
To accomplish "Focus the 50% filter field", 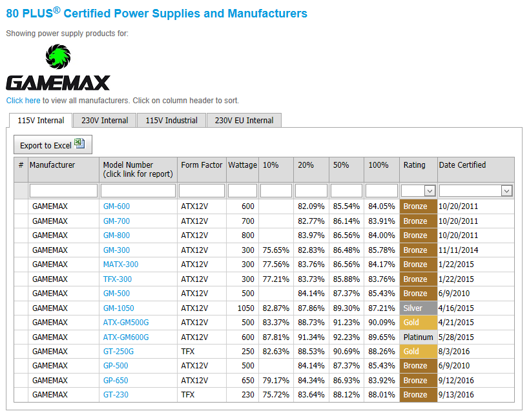I will tap(346, 191).
